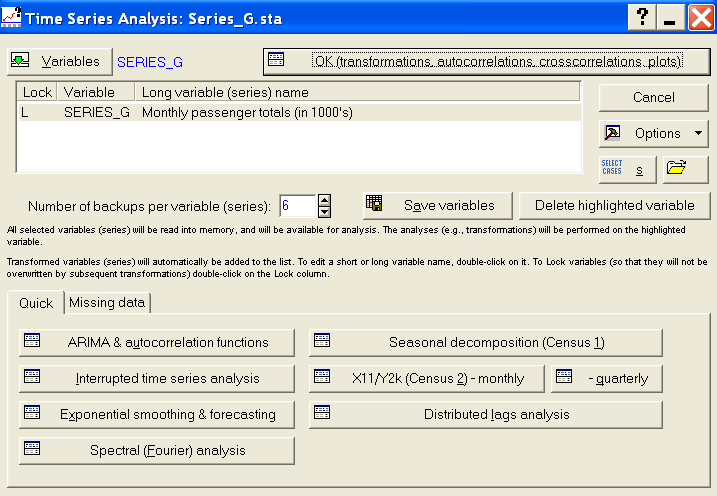Click the blue SERIES_G label beside Variables

[150, 62]
